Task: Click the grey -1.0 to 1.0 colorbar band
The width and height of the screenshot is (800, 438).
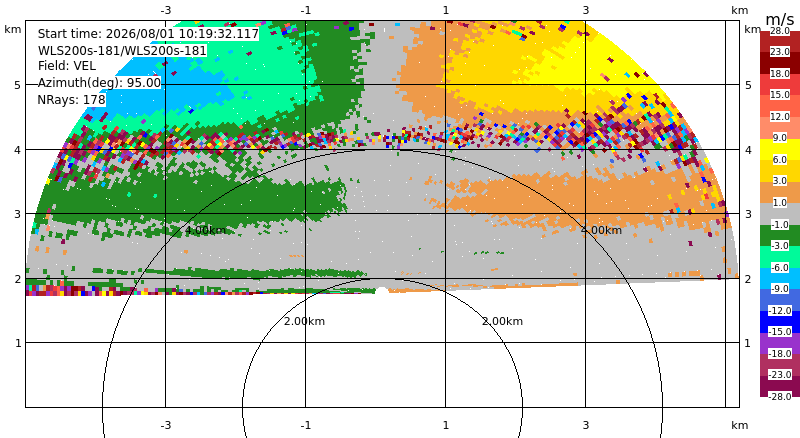Action: (780, 214)
